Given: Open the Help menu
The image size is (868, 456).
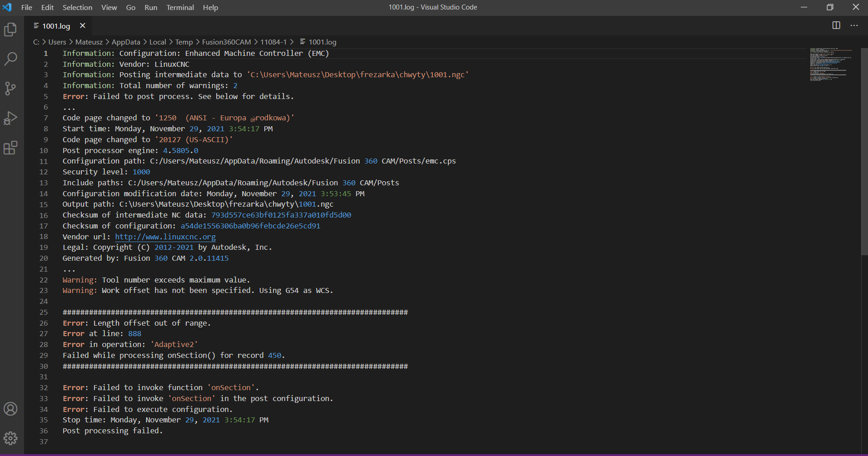Looking at the screenshot, I should 210,7.
